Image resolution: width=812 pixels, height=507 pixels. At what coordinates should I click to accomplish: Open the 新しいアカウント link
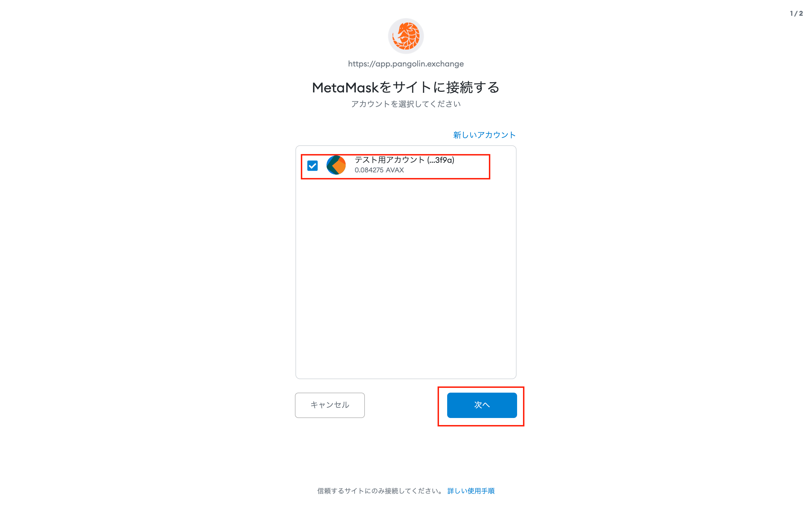(484, 135)
